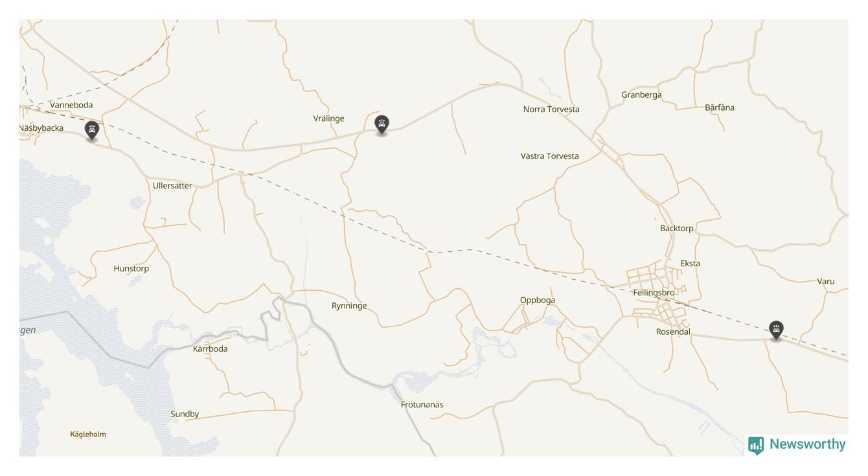Image resolution: width=868 pixels, height=476 pixels.
Task: Click the Norra Torvesta label
Action: coord(551,109)
